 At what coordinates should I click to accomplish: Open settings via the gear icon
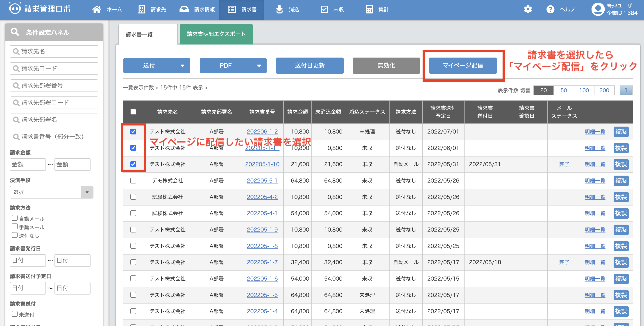point(528,9)
